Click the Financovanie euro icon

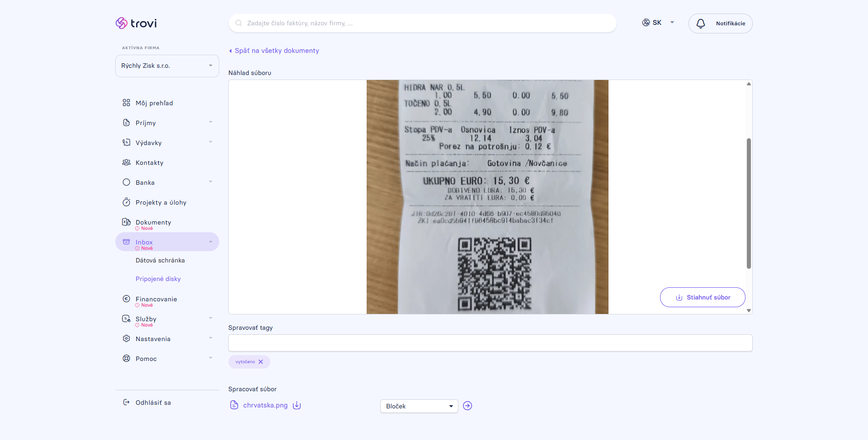(x=126, y=299)
